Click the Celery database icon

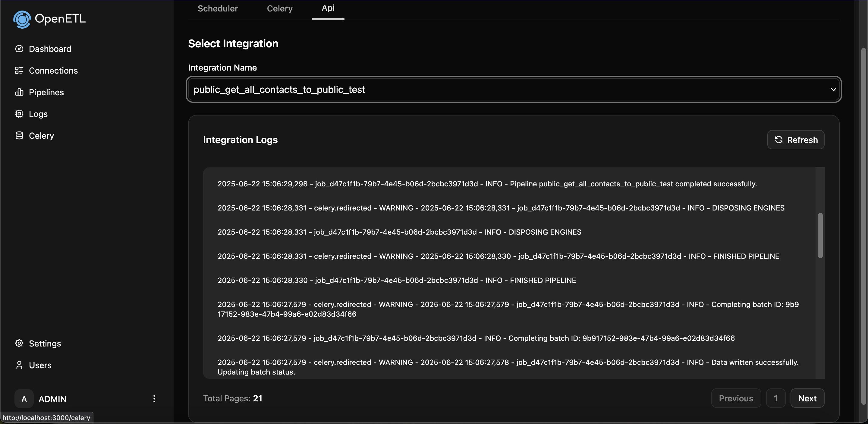pyautogui.click(x=19, y=135)
